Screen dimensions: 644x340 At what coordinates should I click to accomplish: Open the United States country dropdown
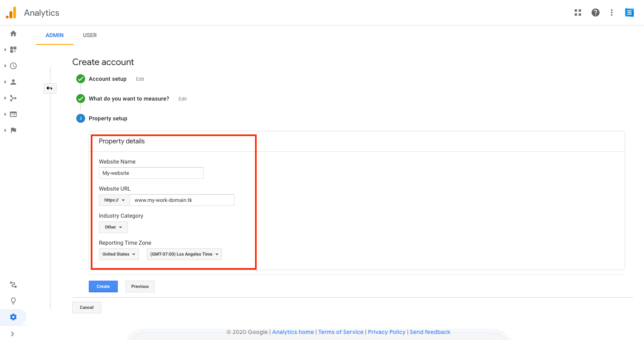click(119, 254)
